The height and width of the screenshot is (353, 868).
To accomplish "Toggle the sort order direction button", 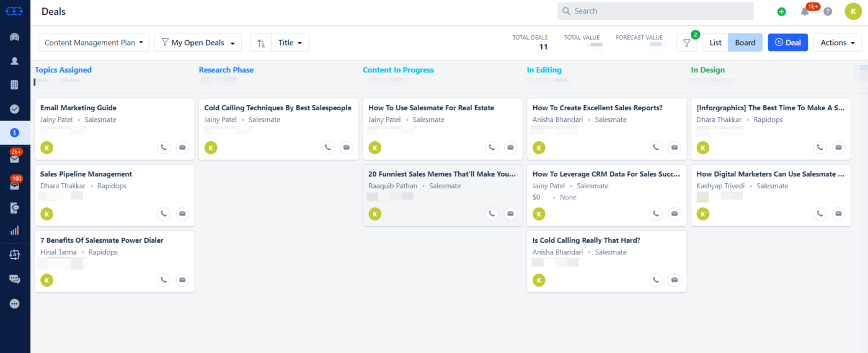I will pyautogui.click(x=261, y=43).
